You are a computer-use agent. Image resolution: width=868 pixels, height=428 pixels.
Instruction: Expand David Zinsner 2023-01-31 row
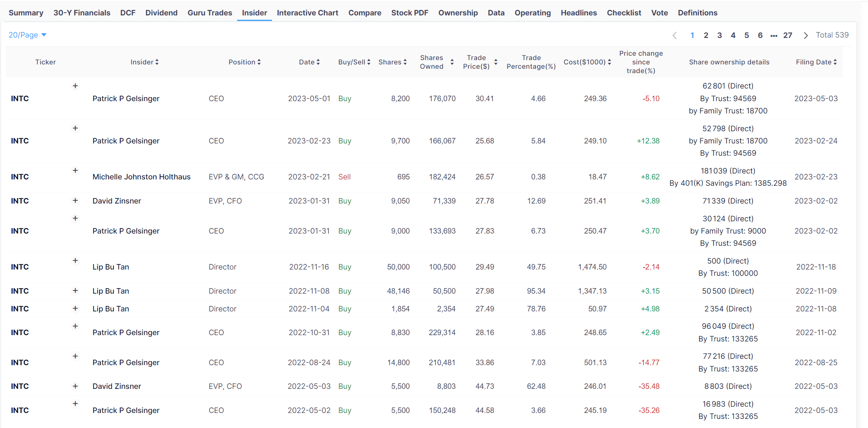[75, 200]
